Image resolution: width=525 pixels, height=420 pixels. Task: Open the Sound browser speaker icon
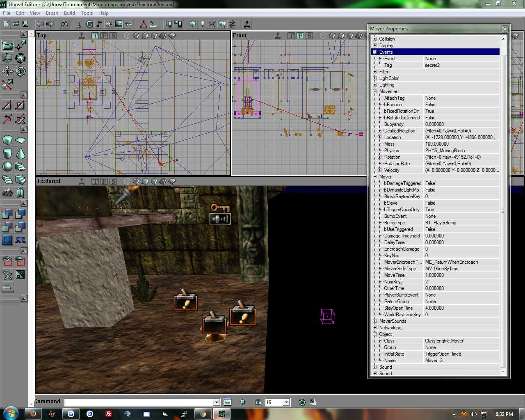point(109,24)
